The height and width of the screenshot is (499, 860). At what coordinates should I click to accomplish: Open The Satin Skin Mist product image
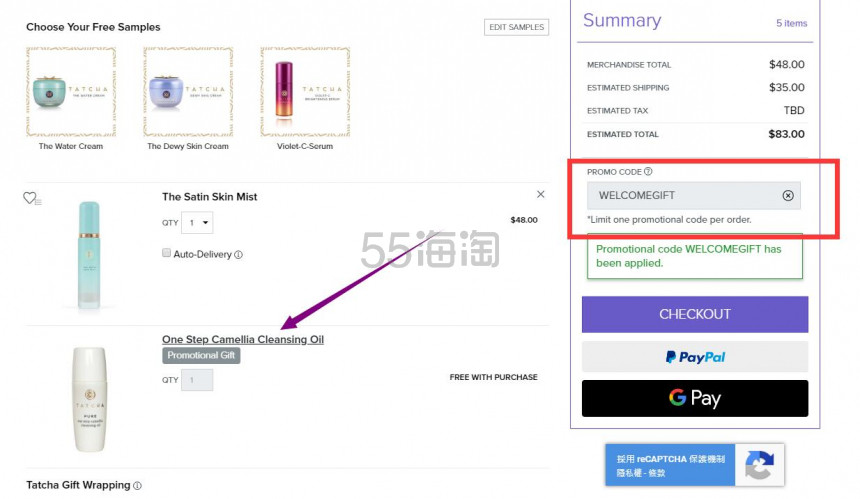[x=89, y=254]
